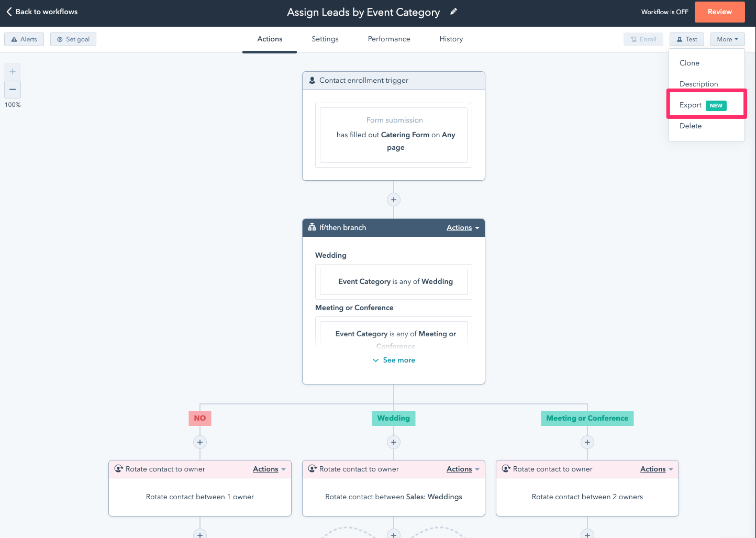Open the Form submission trigger criteria box
This screenshot has width=756, height=538.
coord(394,135)
